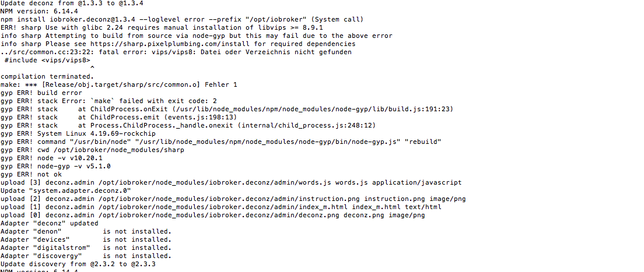The width and height of the screenshot is (644, 272).
Task: Click the 'vips/vips8: Datei oder Verzeichnis' error line
Action: coord(176,52)
